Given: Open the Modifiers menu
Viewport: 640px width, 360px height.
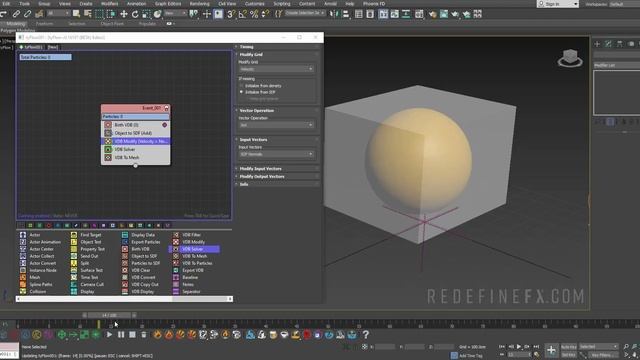Looking at the screenshot, I should 109,4.
